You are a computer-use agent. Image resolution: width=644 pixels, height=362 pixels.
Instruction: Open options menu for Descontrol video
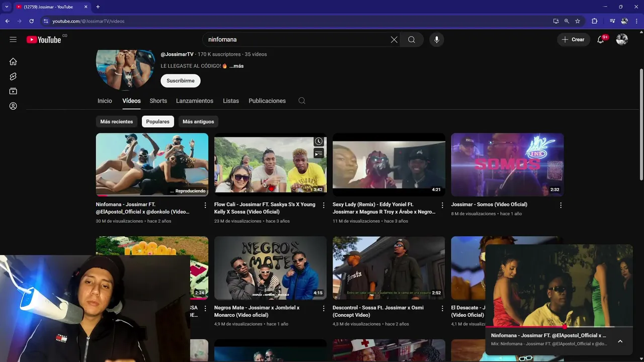pos(442,308)
